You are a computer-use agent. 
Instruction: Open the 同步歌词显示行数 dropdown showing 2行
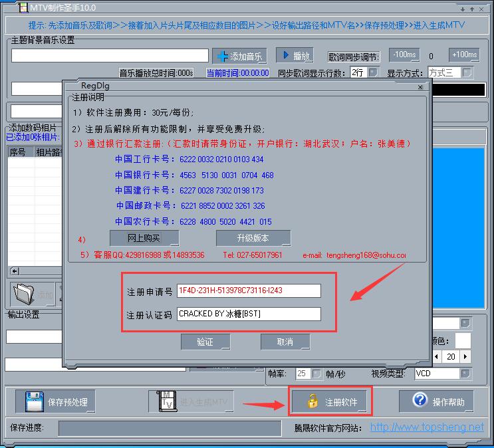374,72
